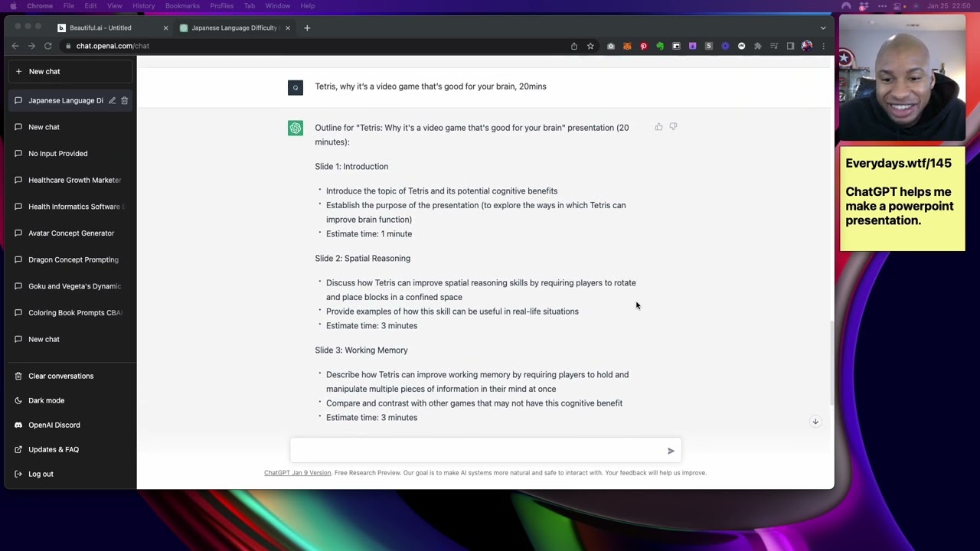Bookmark the page with the star icon
Image resolution: width=980 pixels, height=551 pixels.
click(x=590, y=46)
